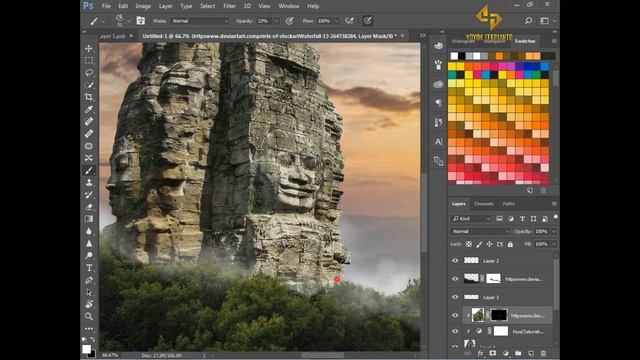Screen dimensions: 640x360
Task: Add a layer mask
Action: click(493, 353)
